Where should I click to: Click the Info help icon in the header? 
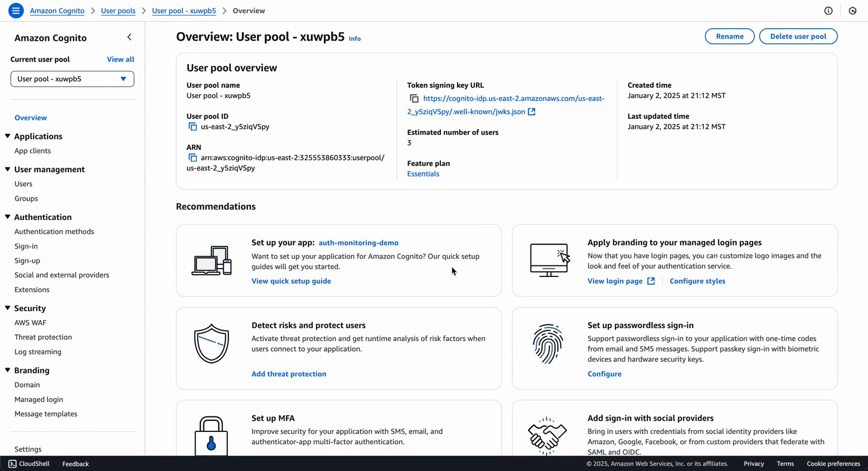point(828,10)
